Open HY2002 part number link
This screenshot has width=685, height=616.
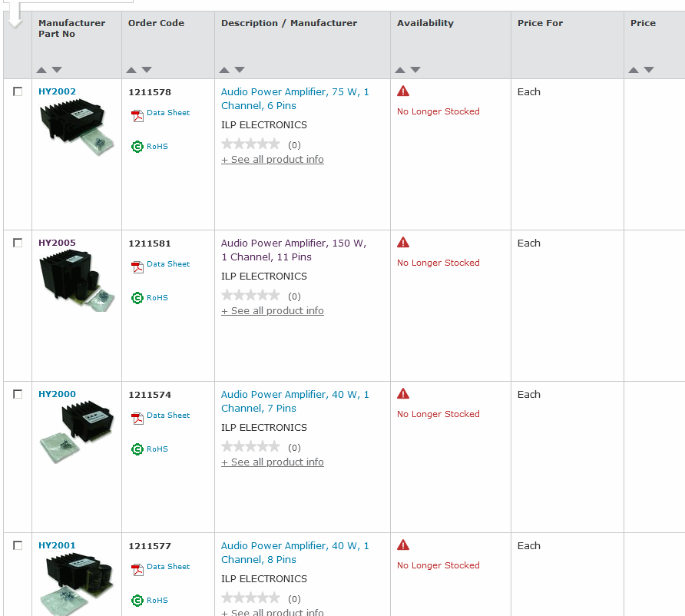57,91
